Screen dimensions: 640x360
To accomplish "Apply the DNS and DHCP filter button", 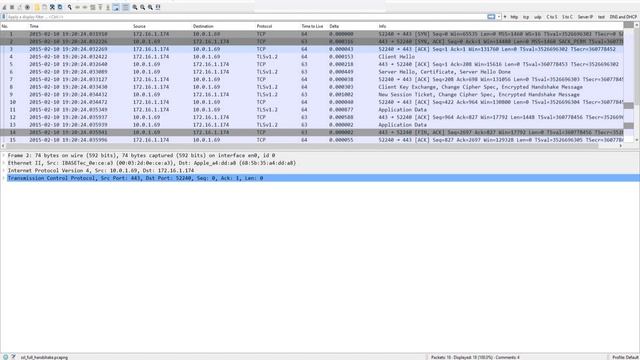I will pyautogui.click(x=623, y=17).
